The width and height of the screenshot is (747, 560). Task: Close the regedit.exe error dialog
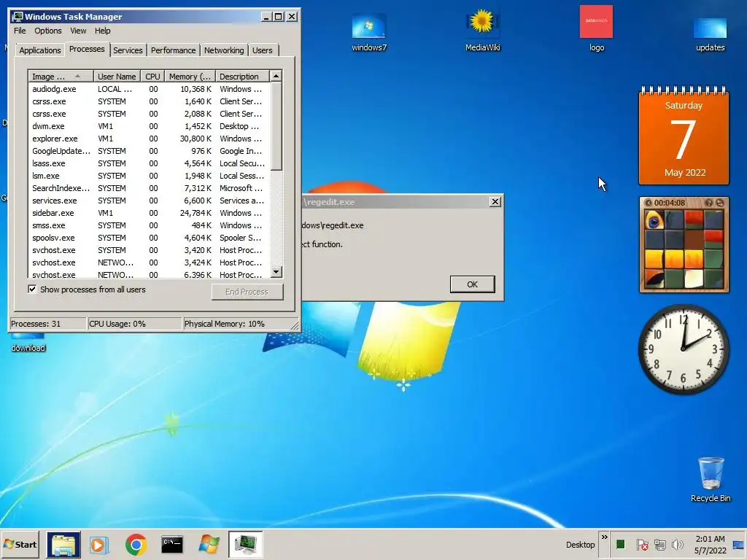[495, 202]
